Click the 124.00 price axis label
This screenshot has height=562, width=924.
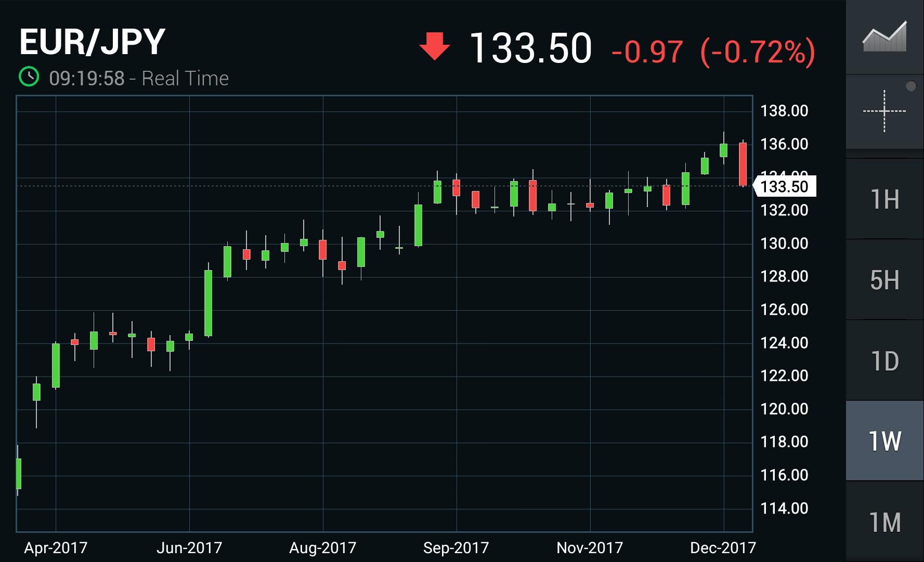tap(784, 343)
